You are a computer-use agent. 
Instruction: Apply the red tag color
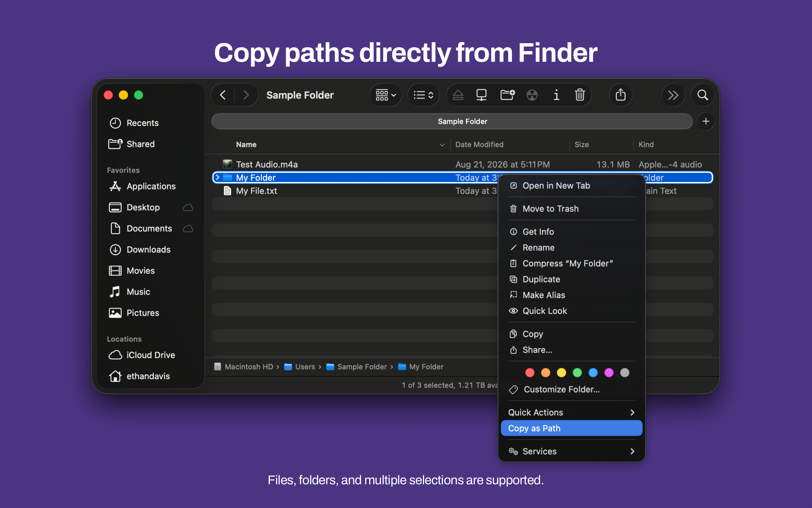530,373
